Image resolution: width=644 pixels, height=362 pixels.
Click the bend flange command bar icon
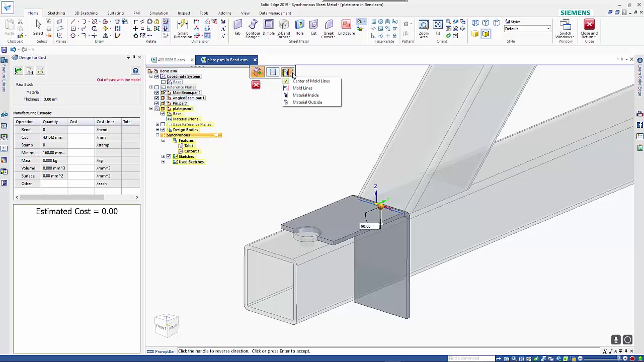pos(257,72)
